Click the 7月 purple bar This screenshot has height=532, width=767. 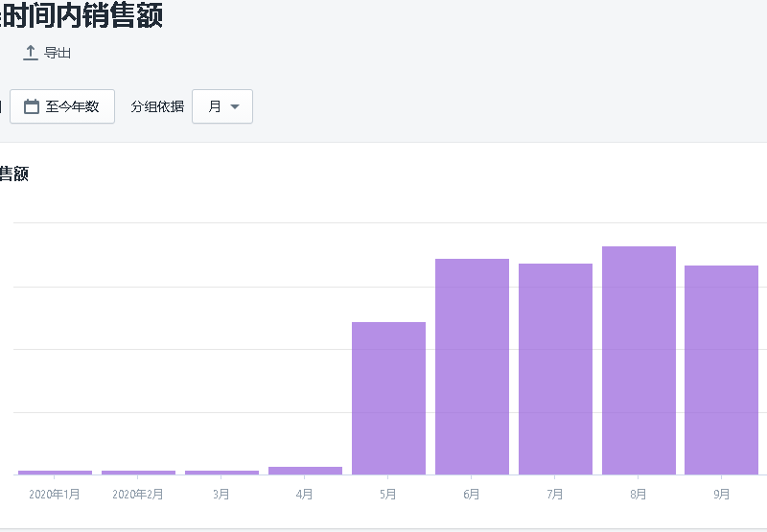tap(556, 369)
